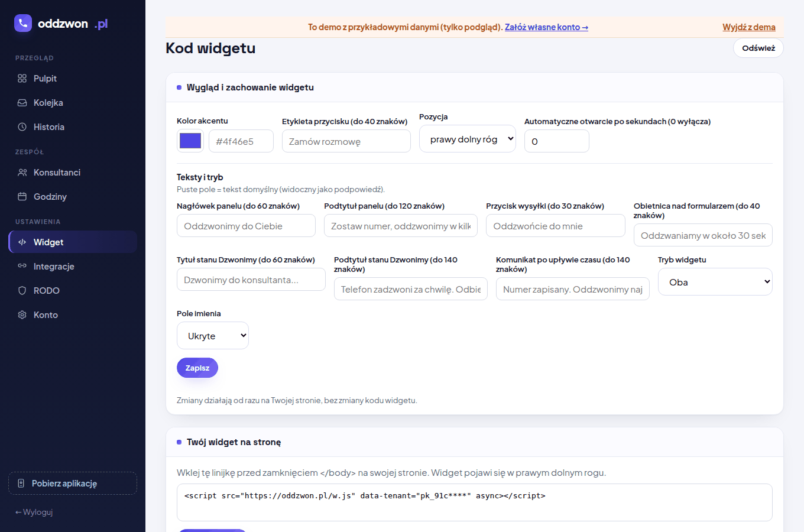Click the Godziny calendar icon
Screen dimensions: 804x532
tap(22, 197)
